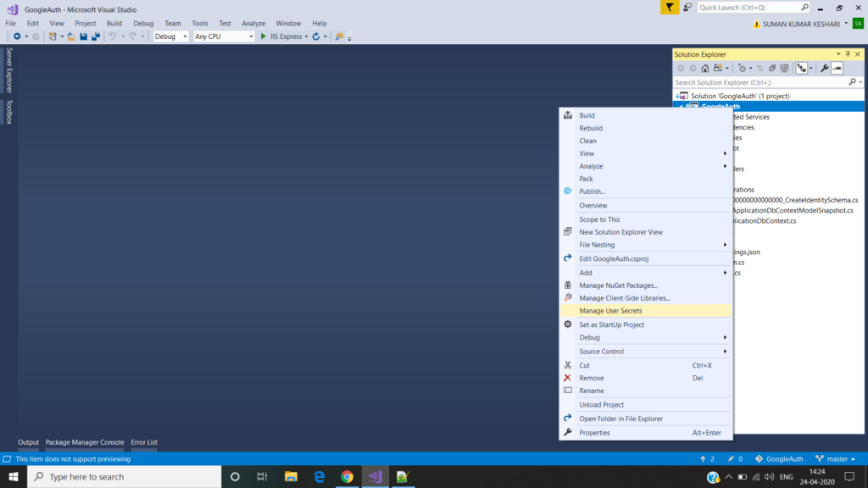Open the Output tab
The image size is (868, 488).
click(x=28, y=442)
